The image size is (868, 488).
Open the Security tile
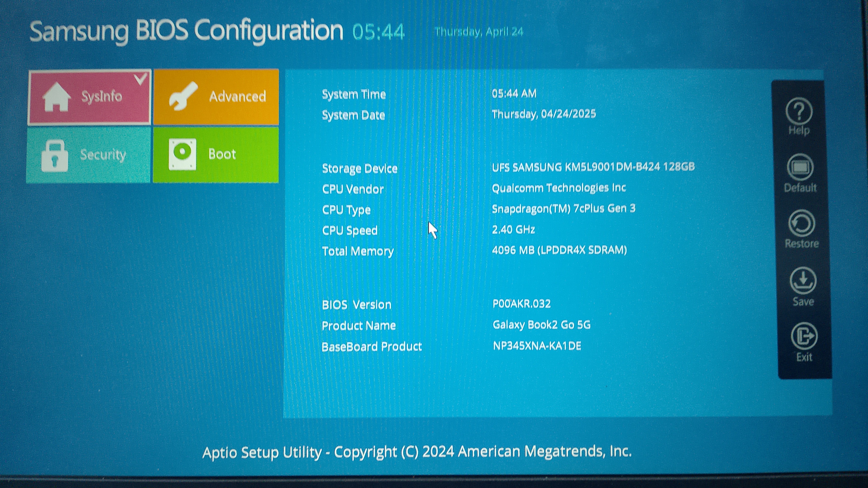(88, 155)
